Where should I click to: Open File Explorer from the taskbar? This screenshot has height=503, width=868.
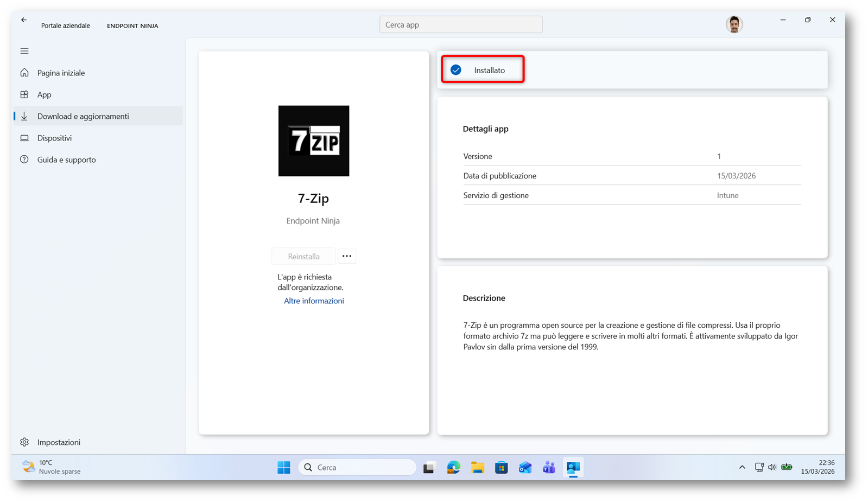(478, 467)
